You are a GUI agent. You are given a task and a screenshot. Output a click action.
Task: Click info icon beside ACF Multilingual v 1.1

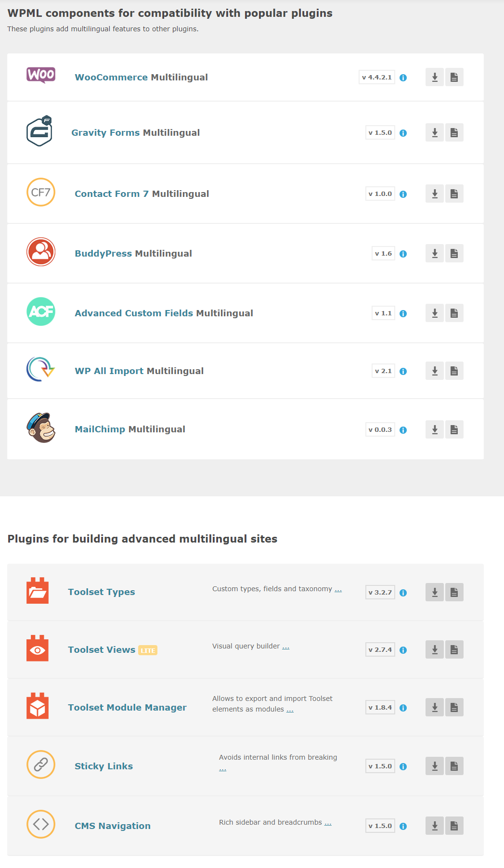403,313
